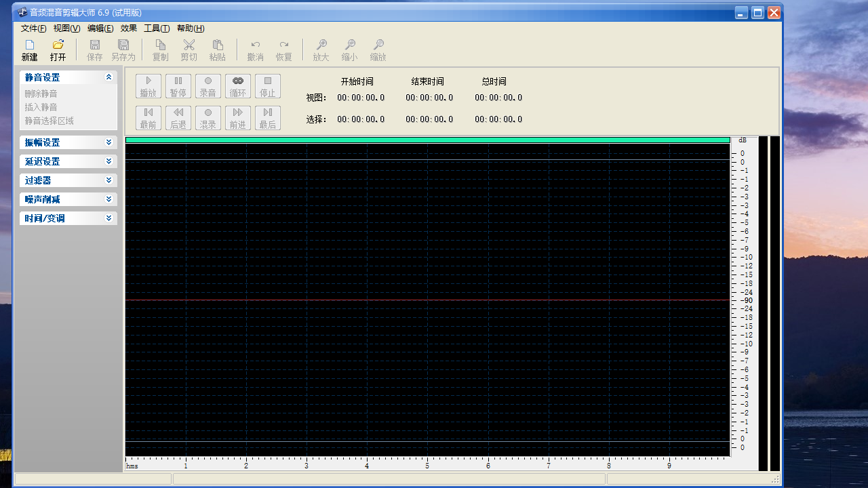Toggle the Loop (循环) playback button

(238, 86)
